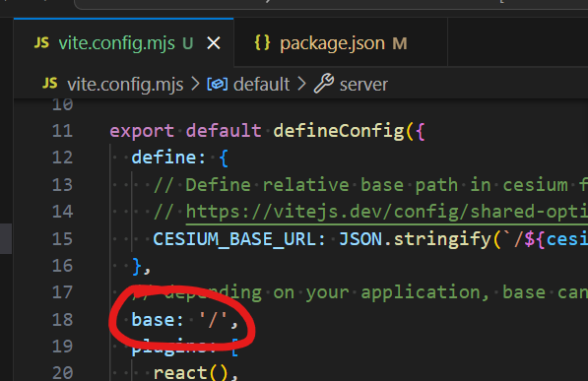Click react() on line 20
This screenshot has height=381, width=588.
point(190,373)
